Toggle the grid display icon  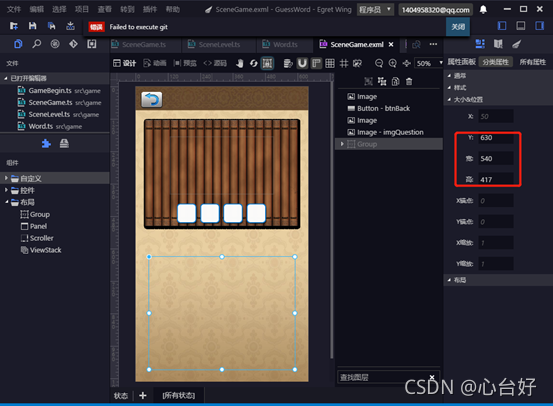330,63
